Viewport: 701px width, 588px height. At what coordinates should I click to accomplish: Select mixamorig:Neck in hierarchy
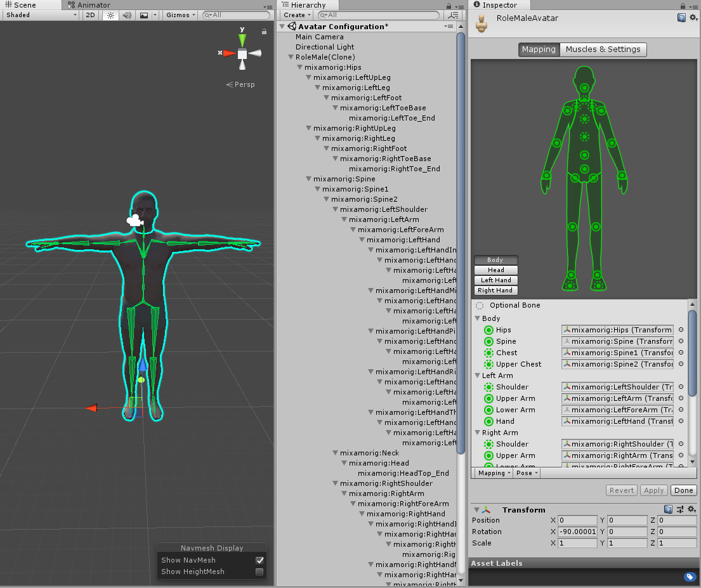[369, 453]
